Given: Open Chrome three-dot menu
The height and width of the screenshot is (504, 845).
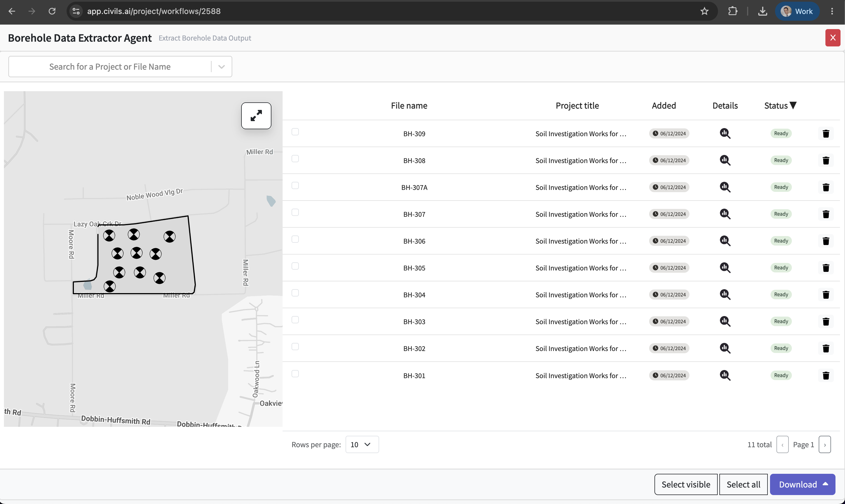Looking at the screenshot, I should (x=832, y=11).
